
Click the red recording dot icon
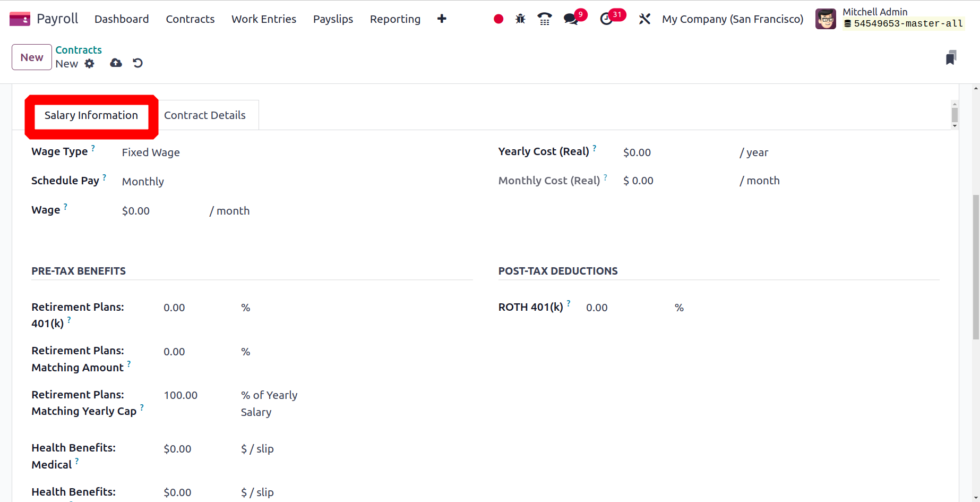pyautogui.click(x=498, y=19)
